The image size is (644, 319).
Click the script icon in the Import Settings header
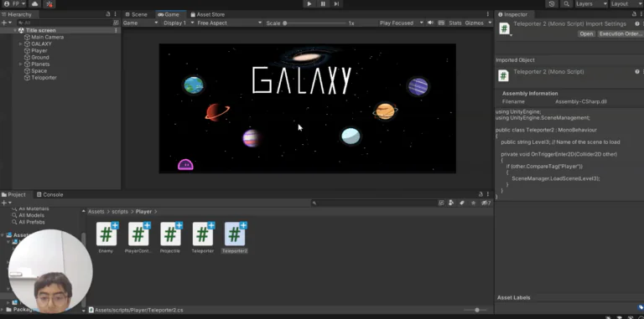(504, 28)
